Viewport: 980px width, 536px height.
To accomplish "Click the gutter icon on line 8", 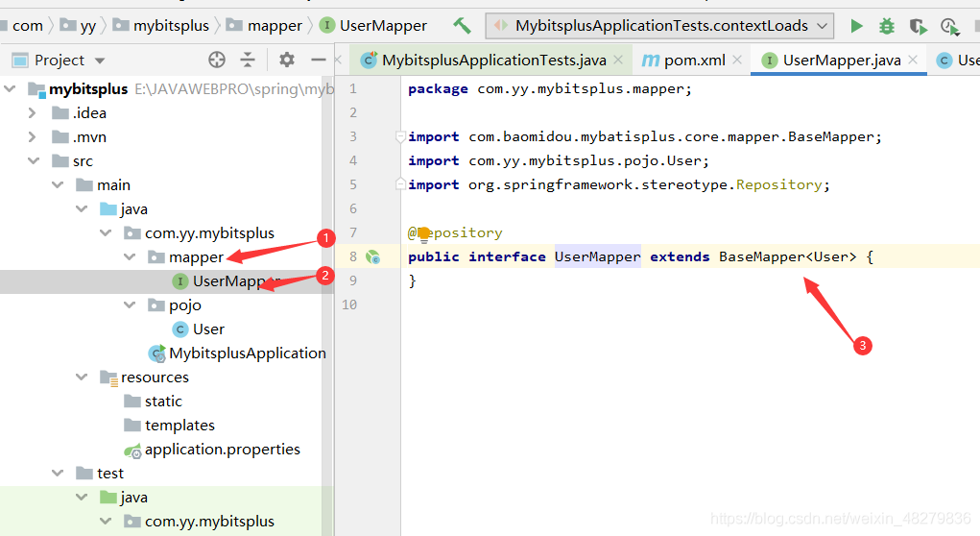I will [x=373, y=257].
